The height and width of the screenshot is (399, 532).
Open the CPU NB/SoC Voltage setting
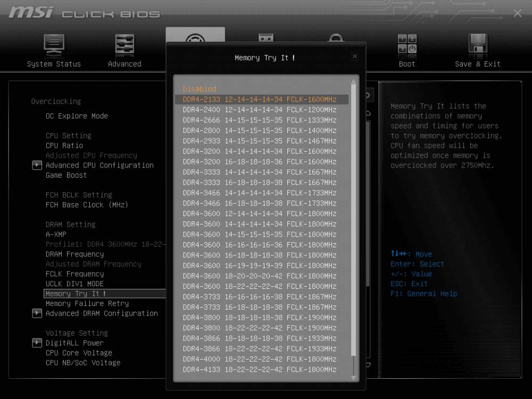[x=83, y=363]
